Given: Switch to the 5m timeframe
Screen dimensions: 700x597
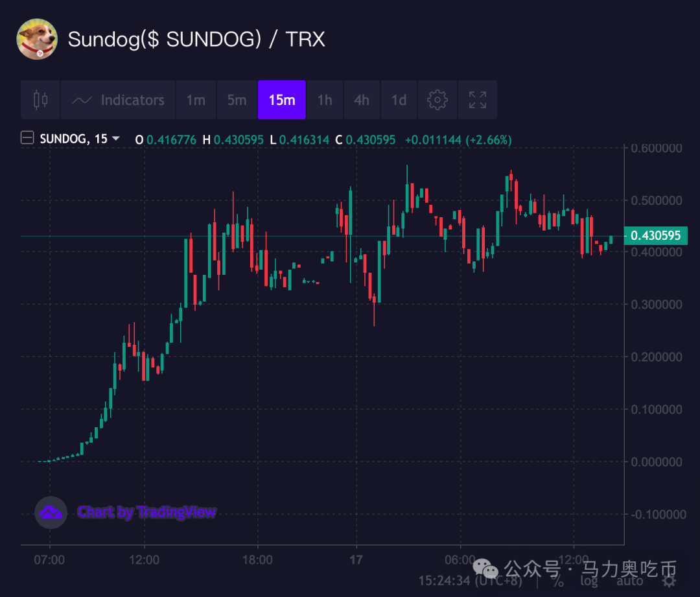Looking at the screenshot, I should (x=237, y=100).
